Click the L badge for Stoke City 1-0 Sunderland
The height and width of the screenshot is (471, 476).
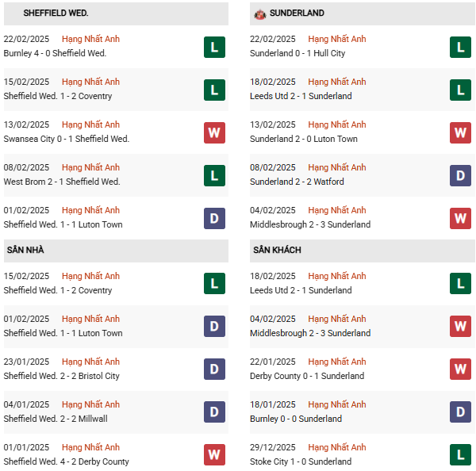460,455
